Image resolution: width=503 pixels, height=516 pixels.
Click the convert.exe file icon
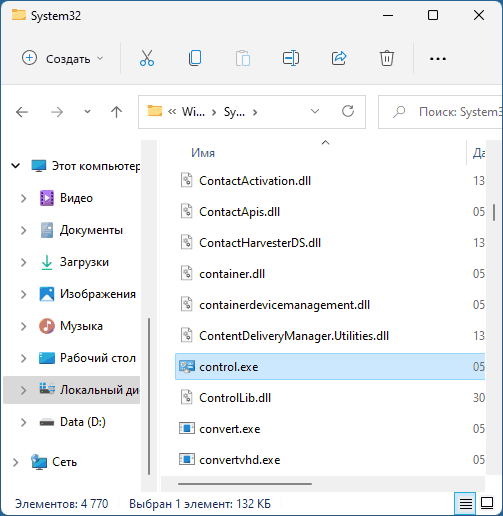pyautogui.click(x=187, y=428)
